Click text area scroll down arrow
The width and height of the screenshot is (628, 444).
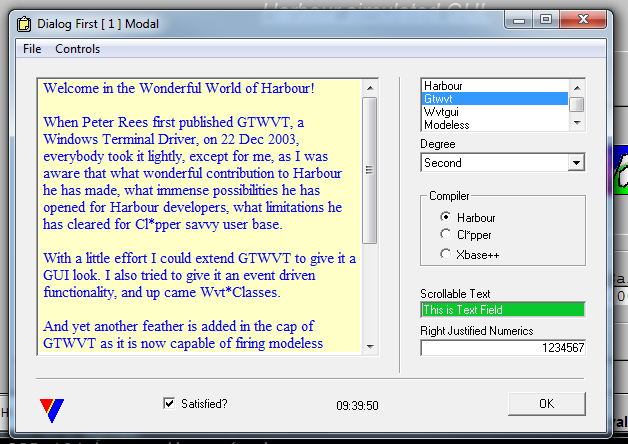pyautogui.click(x=370, y=347)
